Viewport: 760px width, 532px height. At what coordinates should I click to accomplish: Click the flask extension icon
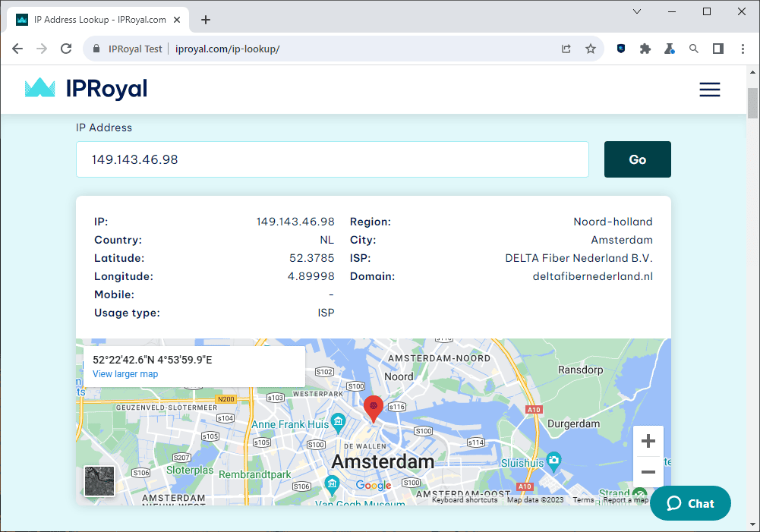pyautogui.click(x=670, y=49)
